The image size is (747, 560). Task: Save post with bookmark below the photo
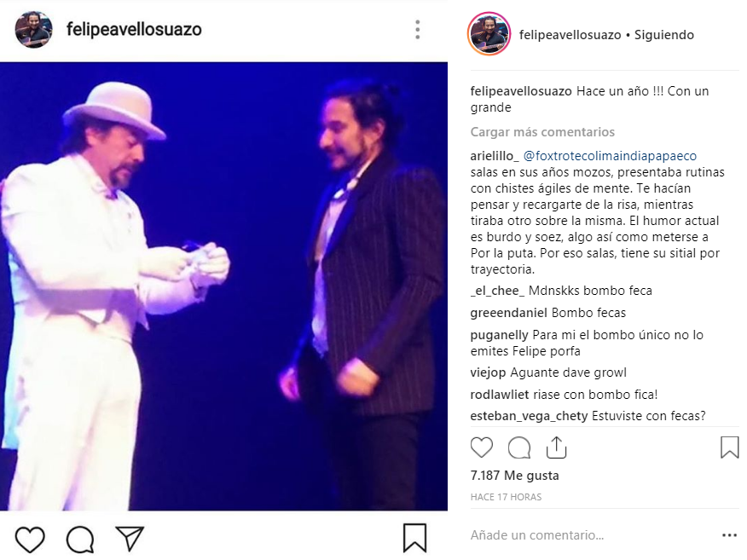pyautogui.click(x=414, y=538)
